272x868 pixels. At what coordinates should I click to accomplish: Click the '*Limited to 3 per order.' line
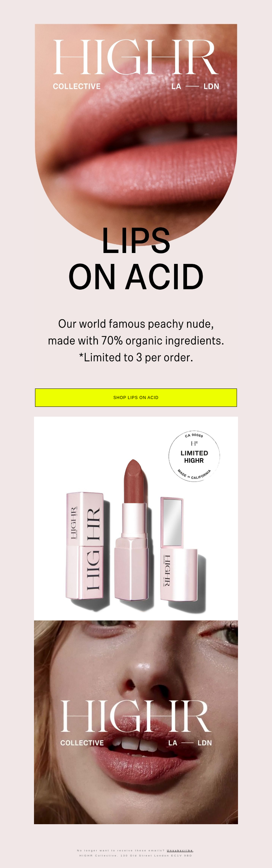pyautogui.click(x=136, y=358)
